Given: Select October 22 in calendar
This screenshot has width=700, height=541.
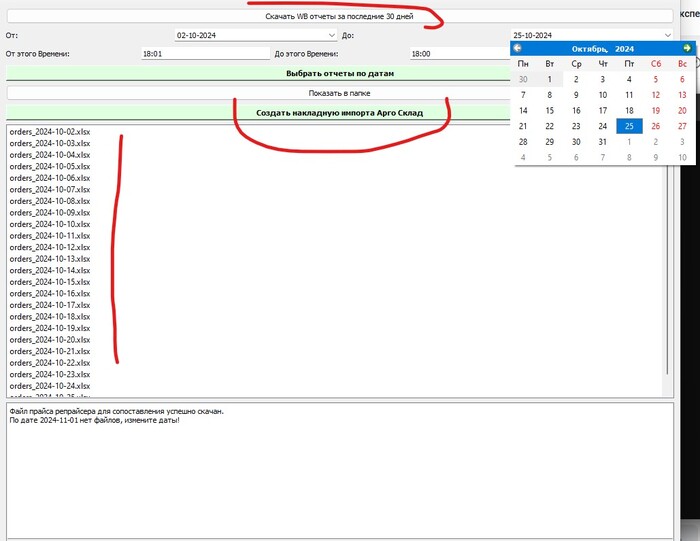Looking at the screenshot, I should 550,126.
